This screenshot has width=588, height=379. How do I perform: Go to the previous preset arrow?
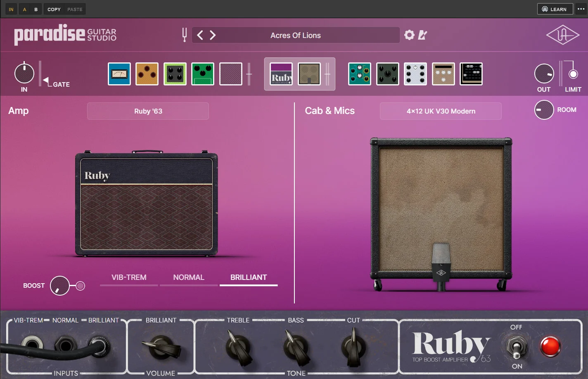[x=200, y=35]
